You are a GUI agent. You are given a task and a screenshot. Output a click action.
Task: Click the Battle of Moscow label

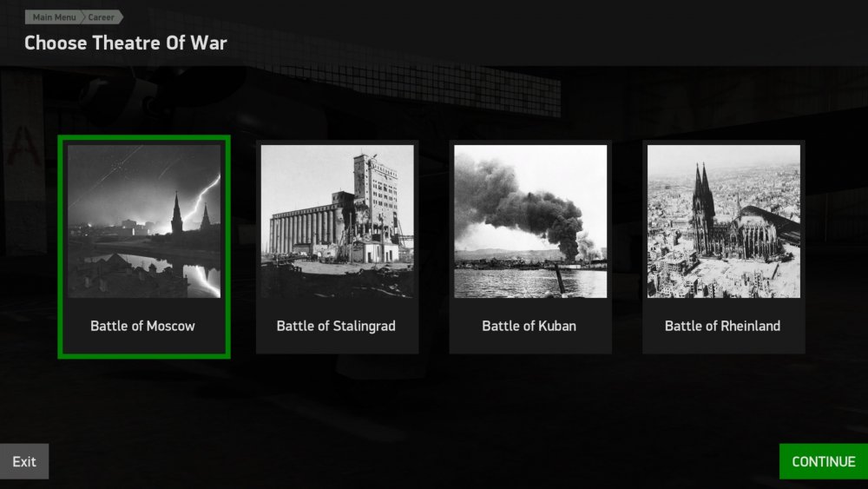click(x=143, y=327)
